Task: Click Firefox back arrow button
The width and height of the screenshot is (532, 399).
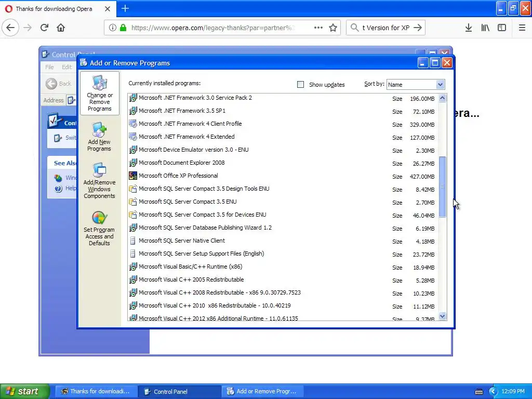Action: (x=10, y=28)
